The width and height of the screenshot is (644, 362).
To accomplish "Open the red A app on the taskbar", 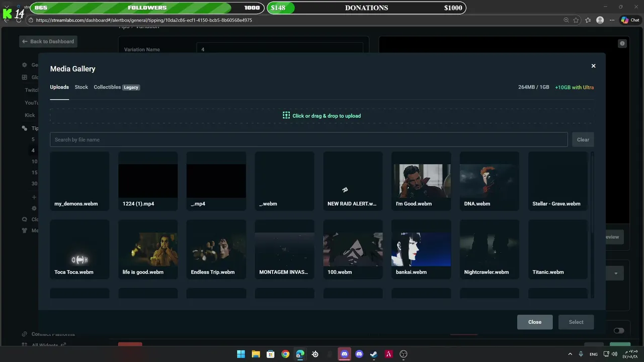I will click(388, 354).
